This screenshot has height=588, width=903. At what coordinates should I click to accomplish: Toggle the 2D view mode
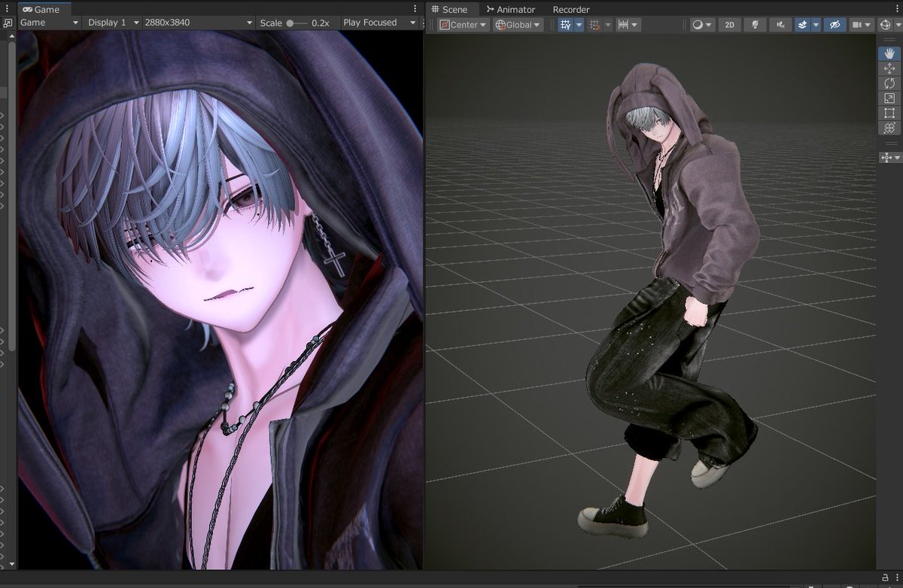(x=729, y=25)
